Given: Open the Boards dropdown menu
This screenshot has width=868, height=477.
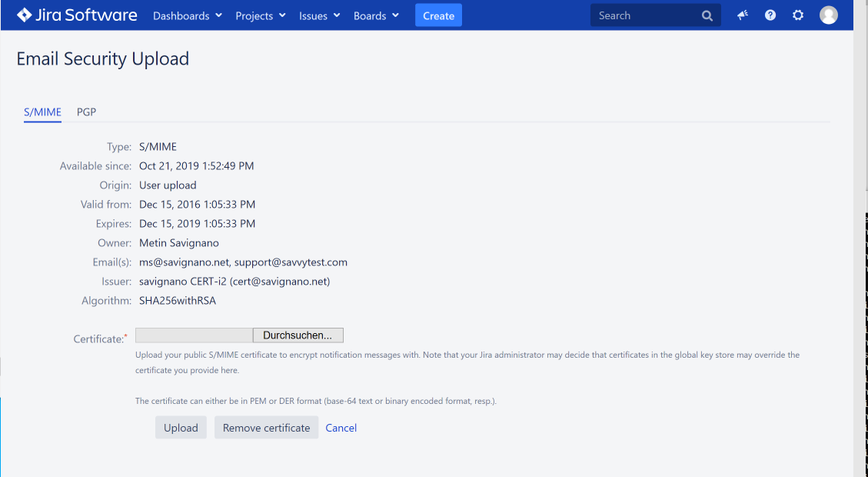Looking at the screenshot, I should tap(376, 15).
